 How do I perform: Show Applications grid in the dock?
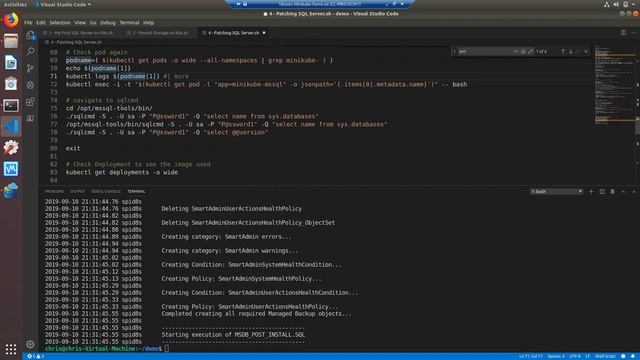pyautogui.click(x=11, y=349)
